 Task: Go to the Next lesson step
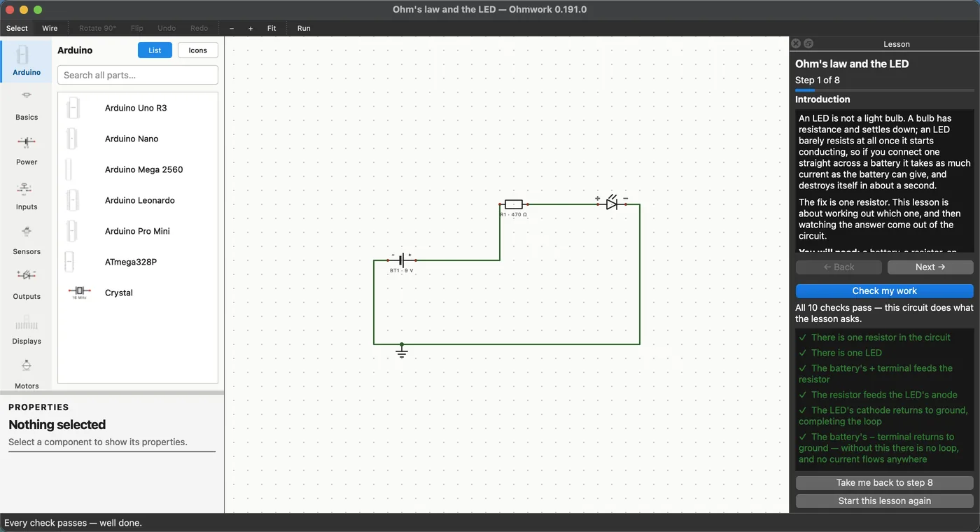point(930,267)
